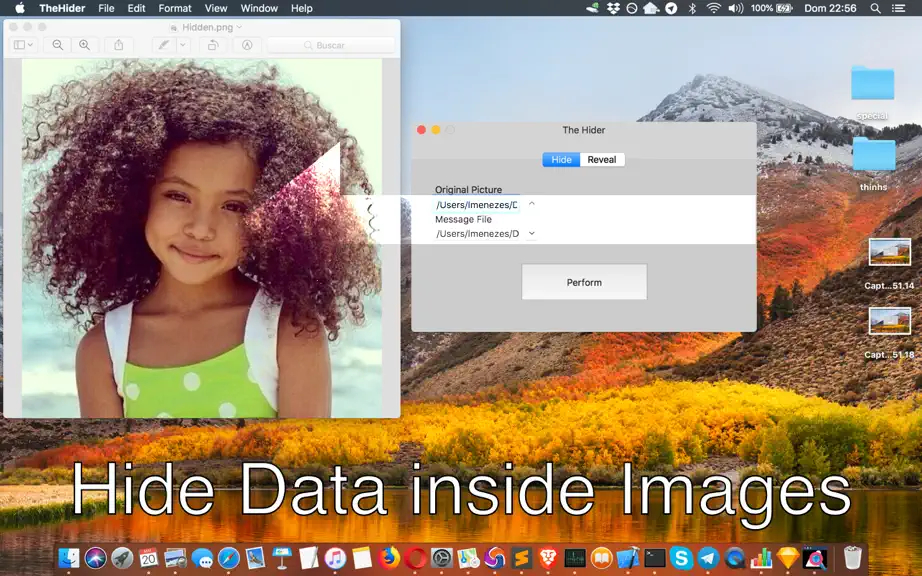Select the markup pen tool
Viewport: 922px width, 576px height.
coord(164,45)
